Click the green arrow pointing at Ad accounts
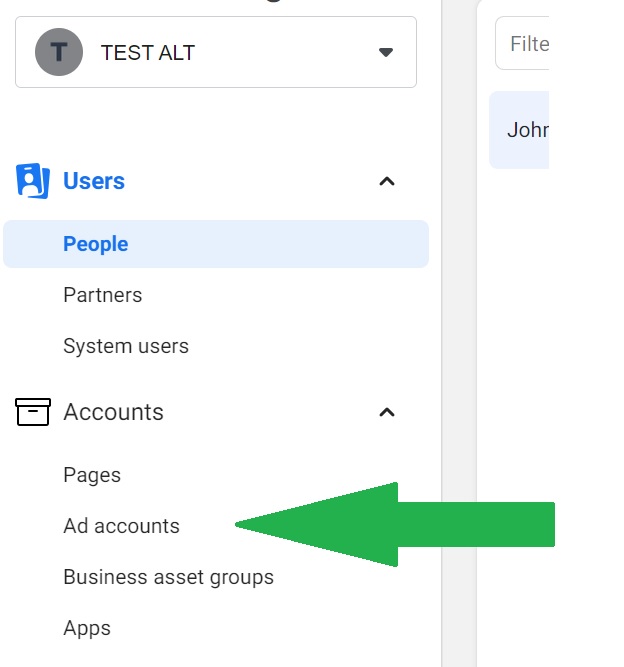Image resolution: width=624 pixels, height=667 pixels. (x=420, y=524)
